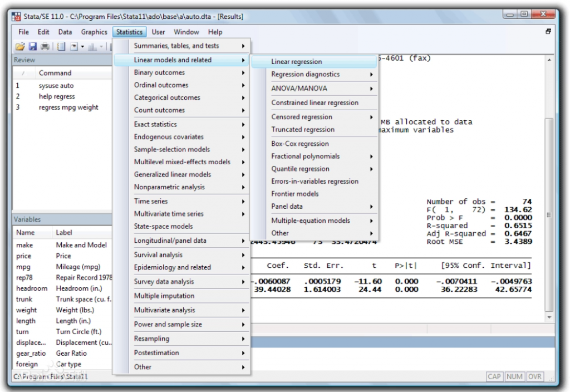Click the restore-down icon beside menu bar

(x=548, y=32)
